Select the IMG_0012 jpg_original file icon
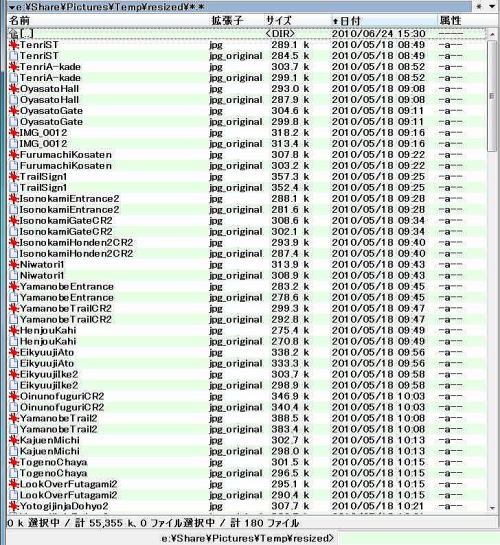This screenshot has height=545, width=500. click(14, 144)
